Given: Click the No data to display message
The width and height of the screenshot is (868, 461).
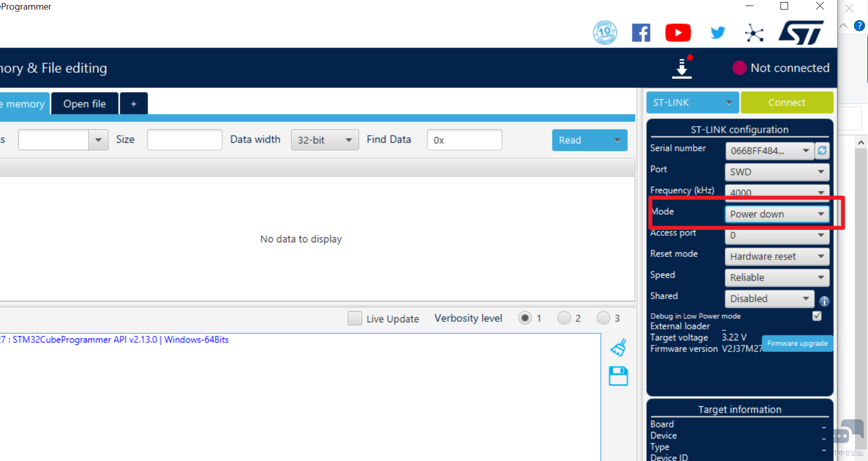Looking at the screenshot, I should point(301,239).
